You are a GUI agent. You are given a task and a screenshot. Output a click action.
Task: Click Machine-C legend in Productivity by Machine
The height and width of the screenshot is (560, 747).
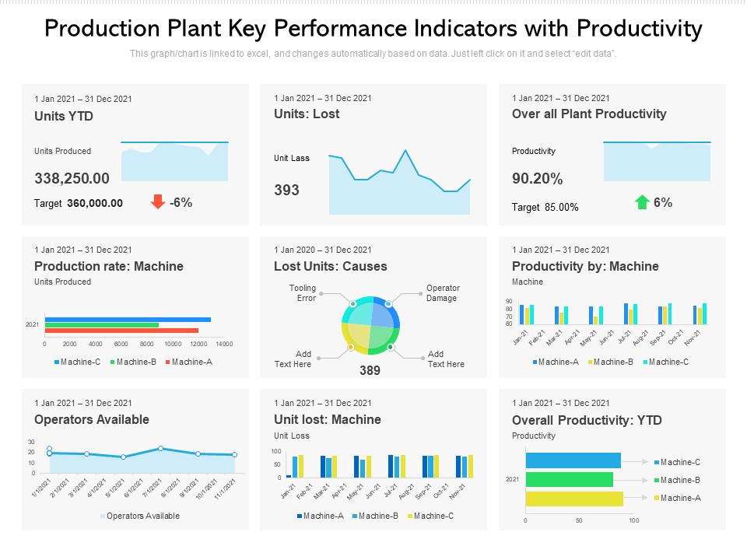tap(665, 362)
